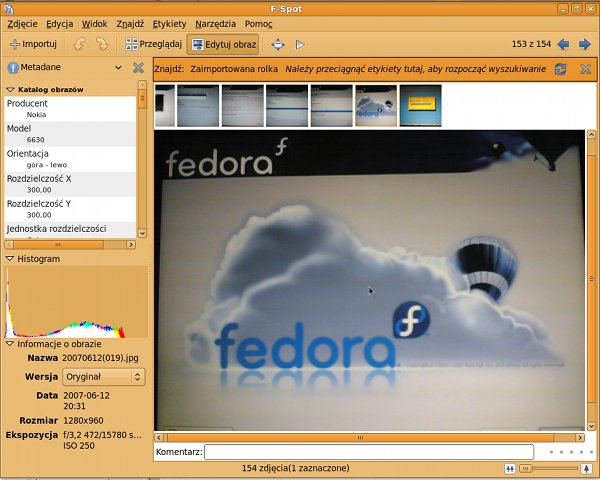Select the Rozdzielczość Y metadata row
This screenshot has height=480, width=600.
70,209
